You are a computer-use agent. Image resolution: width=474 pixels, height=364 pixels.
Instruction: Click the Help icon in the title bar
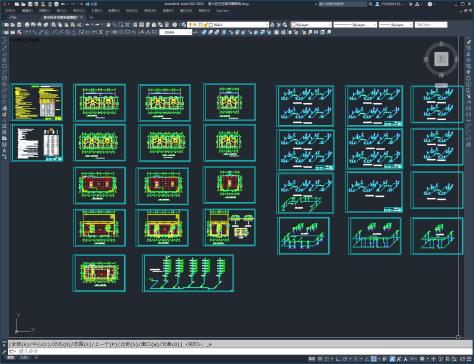point(430,4)
